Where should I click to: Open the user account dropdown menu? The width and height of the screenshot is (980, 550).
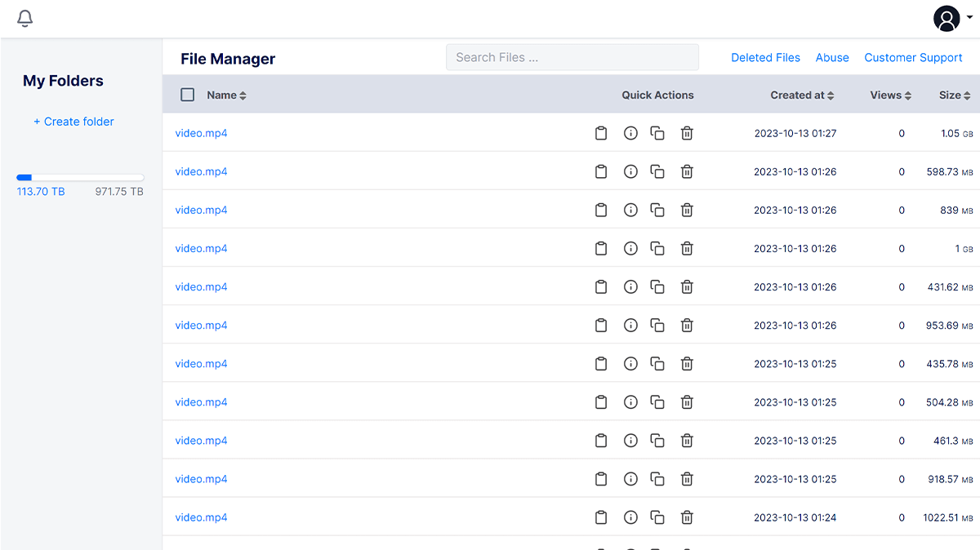(x=952, y=19)
